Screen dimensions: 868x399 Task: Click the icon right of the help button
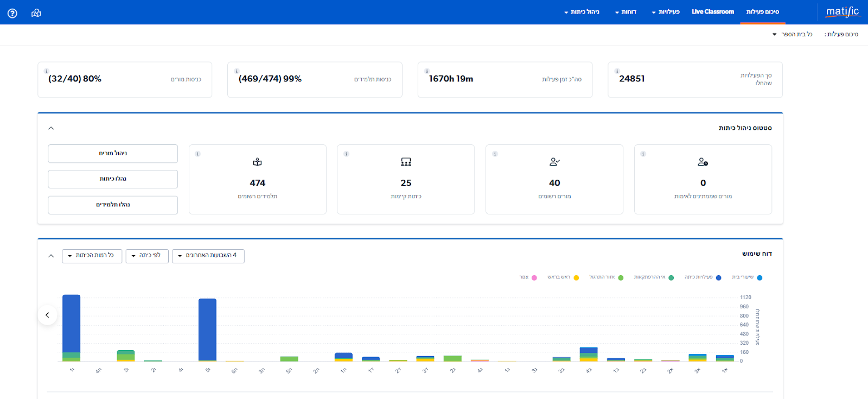coord(36,13)
